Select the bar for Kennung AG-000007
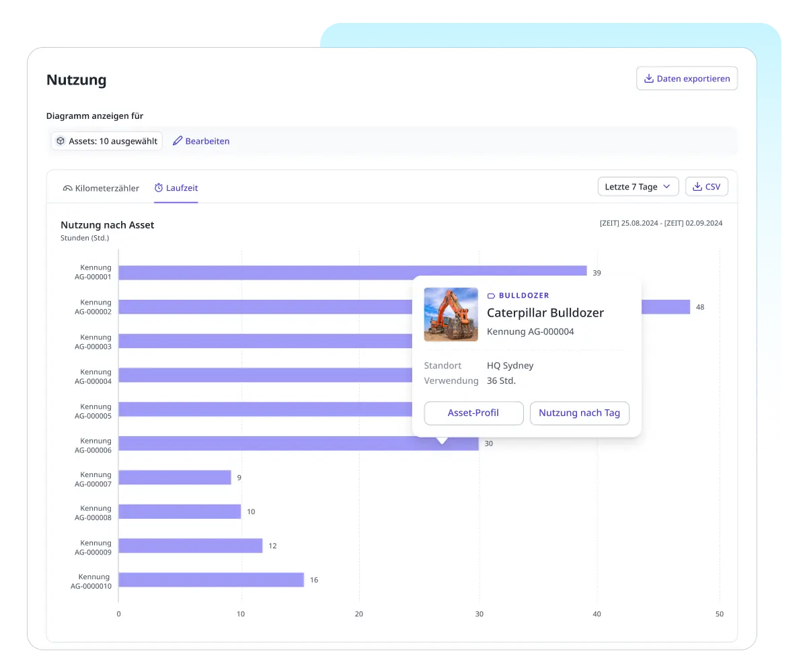The image size is (807, 672). click(175, 478)
